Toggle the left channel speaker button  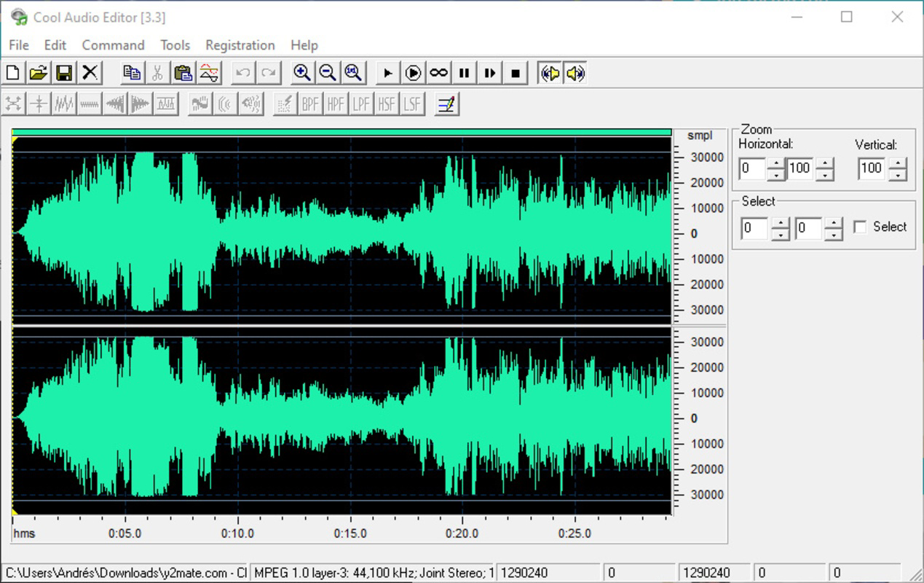(x=550, y=73)
